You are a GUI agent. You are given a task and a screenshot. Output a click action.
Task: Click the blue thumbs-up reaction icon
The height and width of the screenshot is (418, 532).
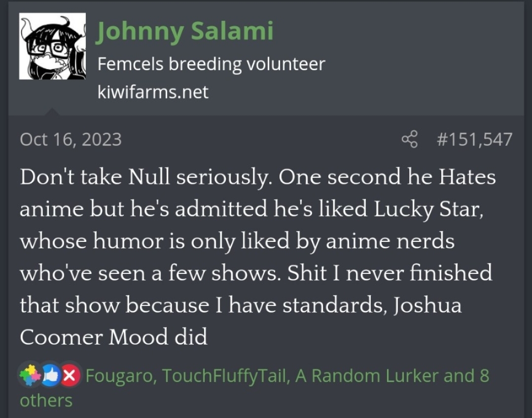[x=51, y=376]
